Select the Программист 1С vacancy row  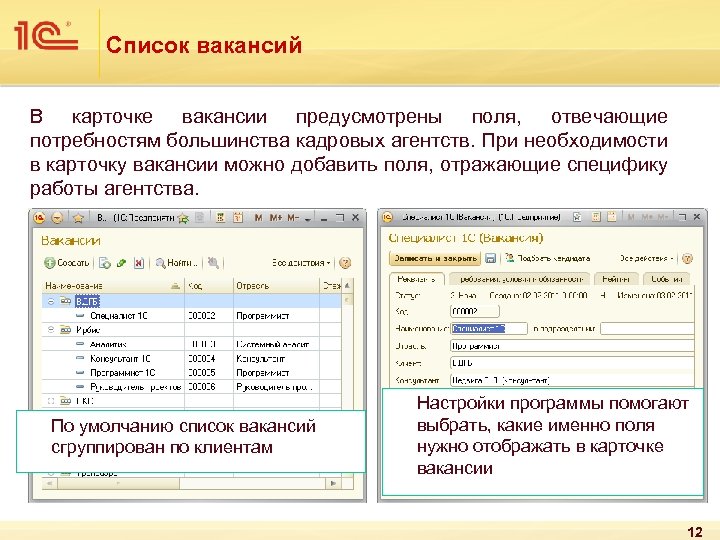coord(191,373)
